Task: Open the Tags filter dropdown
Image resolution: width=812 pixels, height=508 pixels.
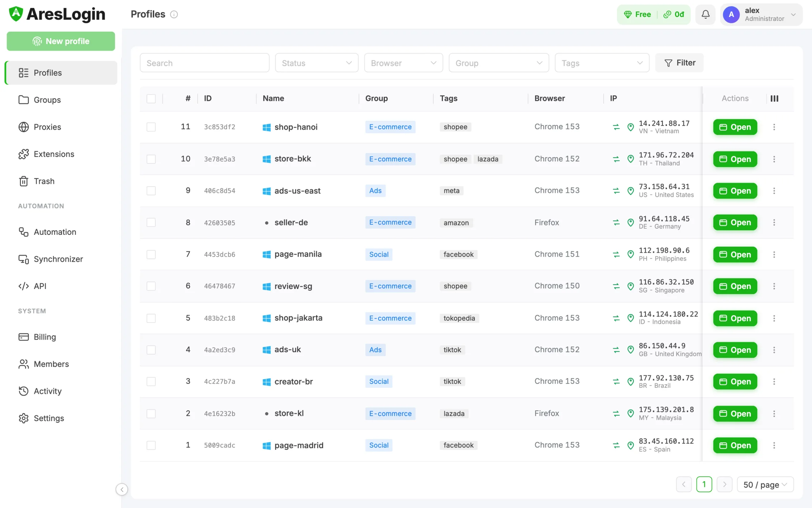Action: [x=602, y=63]
